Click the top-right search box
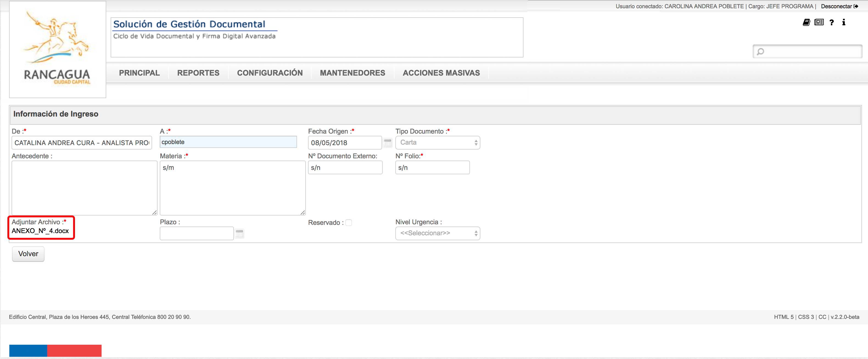Image resolution: width=868 pixels, height=359 pixels. pos(807,52)
